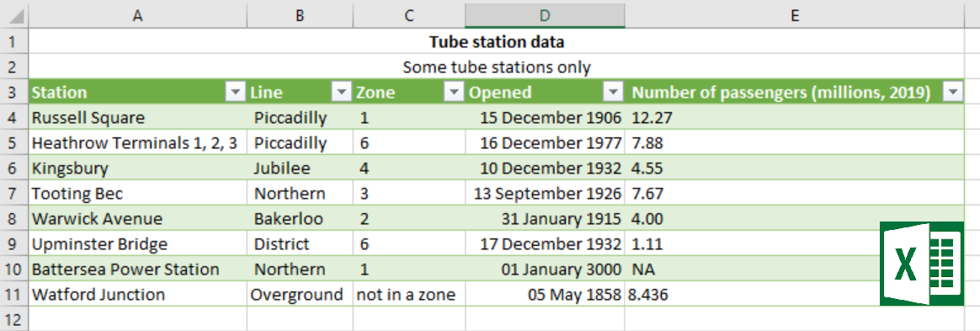Select row 4 header
This screenshot has height=331, width=980.
14,117
